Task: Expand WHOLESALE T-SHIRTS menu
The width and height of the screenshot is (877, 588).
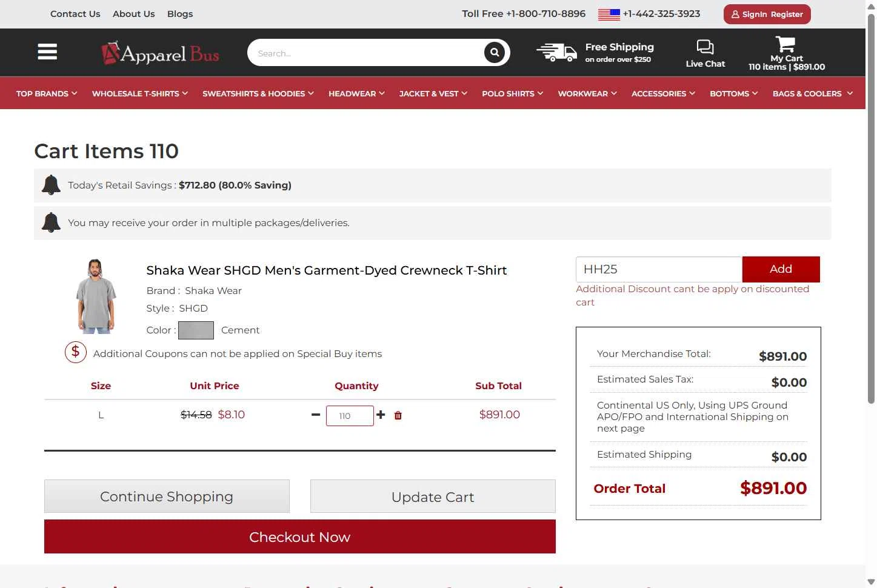Action: tap(140, 93)
